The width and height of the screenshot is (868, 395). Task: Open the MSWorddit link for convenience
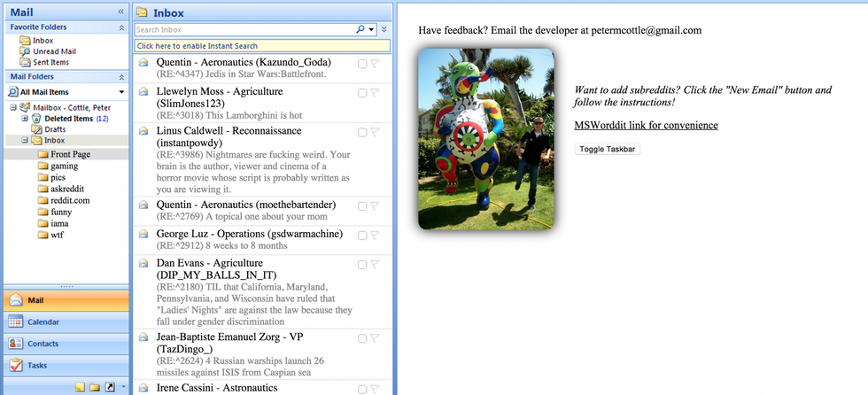646,125
